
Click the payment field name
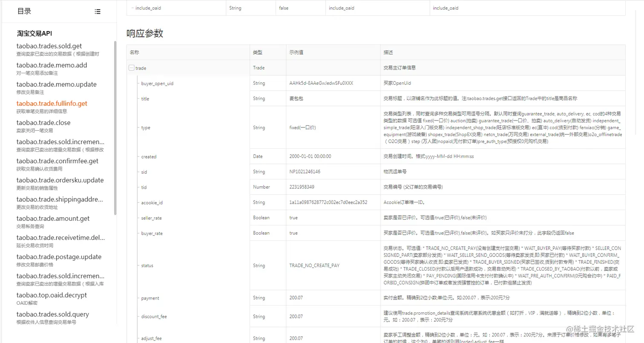(150, 298)
